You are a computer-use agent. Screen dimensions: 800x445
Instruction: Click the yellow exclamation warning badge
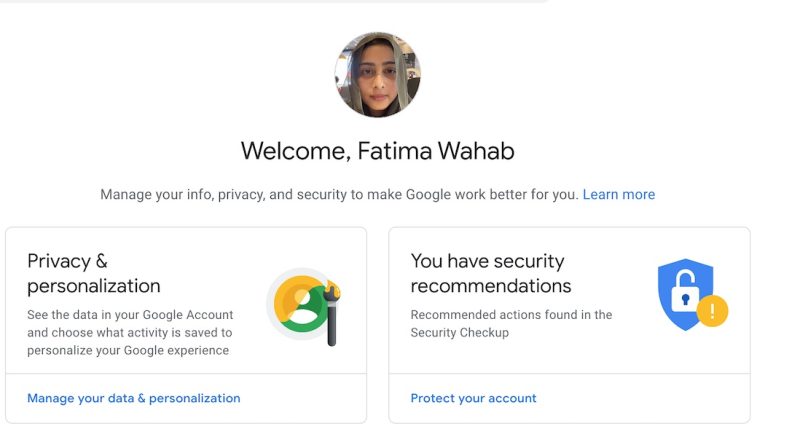point(712,310)
